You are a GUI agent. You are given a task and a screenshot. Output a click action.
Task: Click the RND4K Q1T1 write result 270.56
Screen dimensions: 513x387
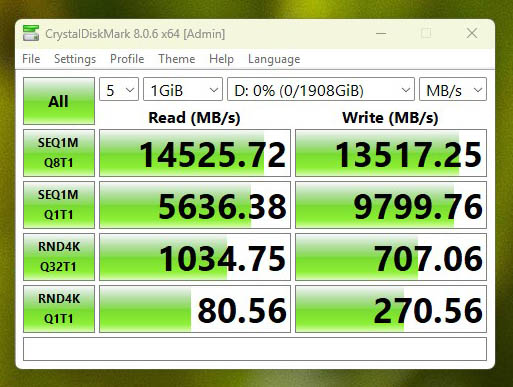coord(391,309)
